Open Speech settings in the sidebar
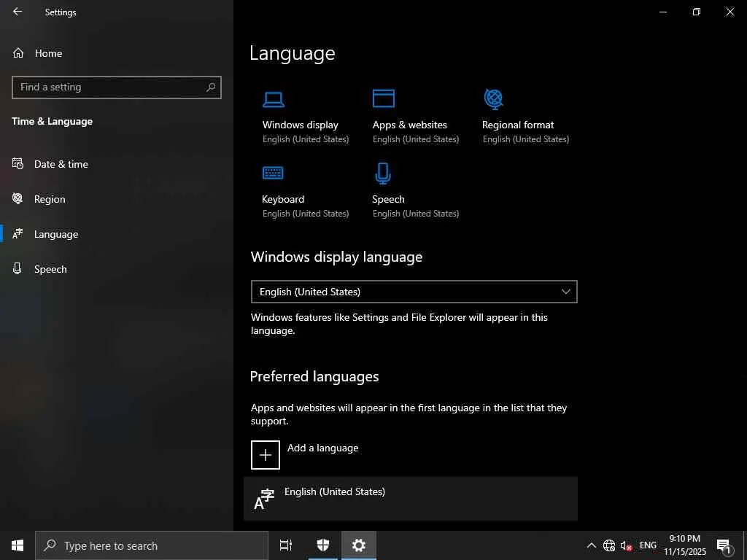The image size is (747, 560). pyautogui.click(x=50, y=269)
